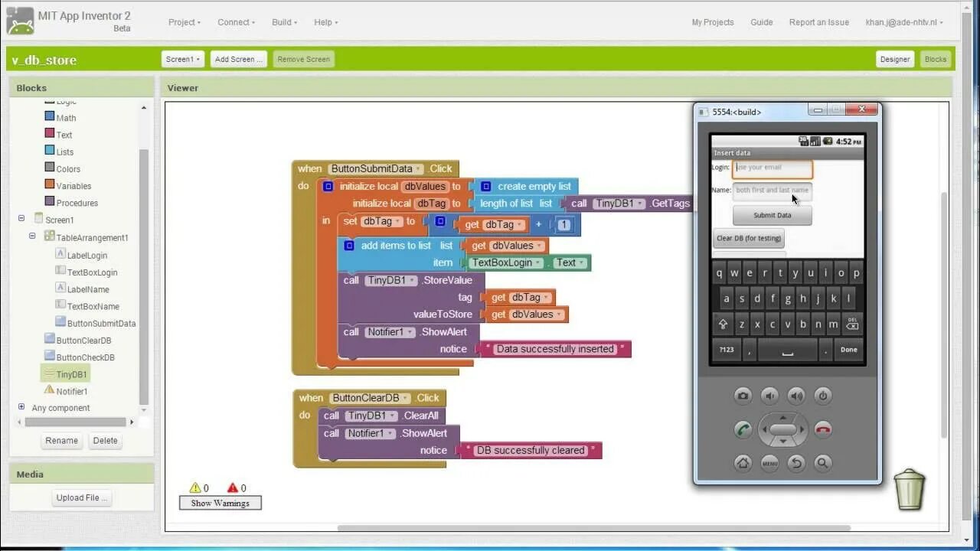Select the Text blocks category icon
This screenshot has height=551, width=980.
pos(50,133)
